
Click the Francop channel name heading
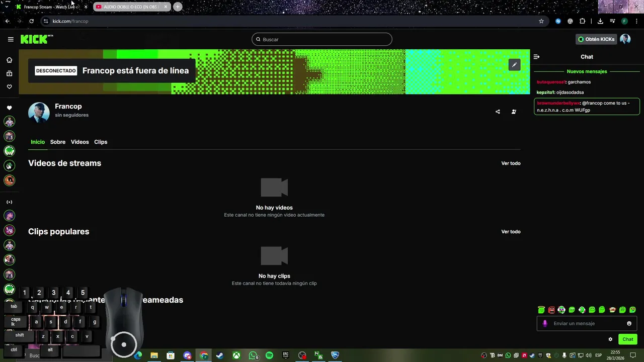68,106
